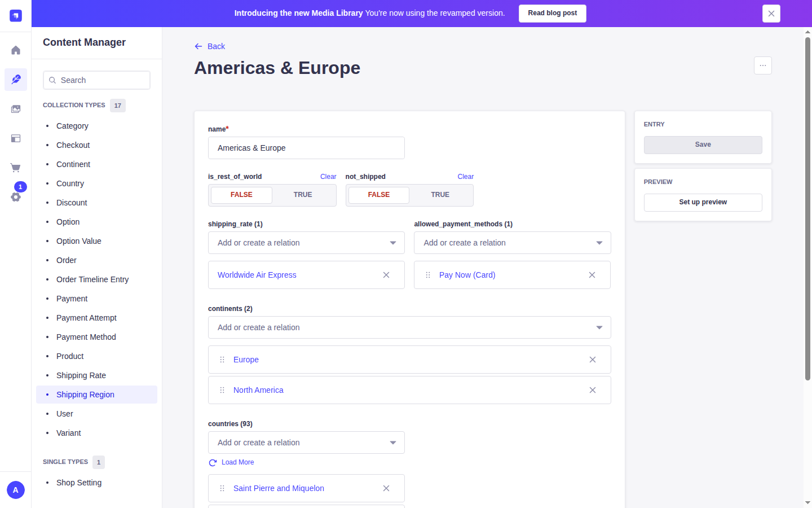Dismiss the Media Library announcement banner
This screenshot has height=508, width=812.
coord(771,14)
